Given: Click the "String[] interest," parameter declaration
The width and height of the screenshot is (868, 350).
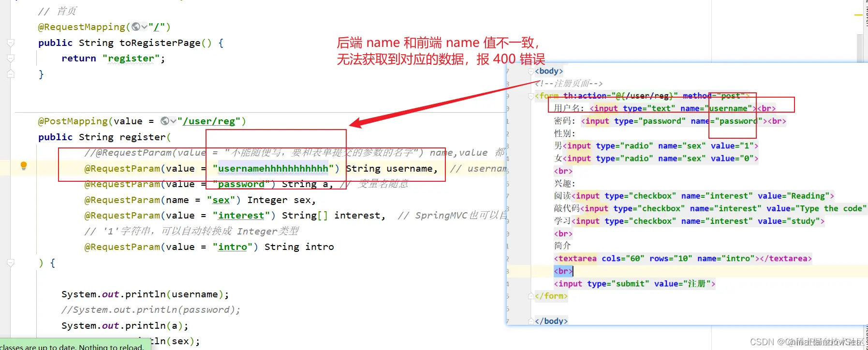Looking at the screenshot, I should 334,216.
